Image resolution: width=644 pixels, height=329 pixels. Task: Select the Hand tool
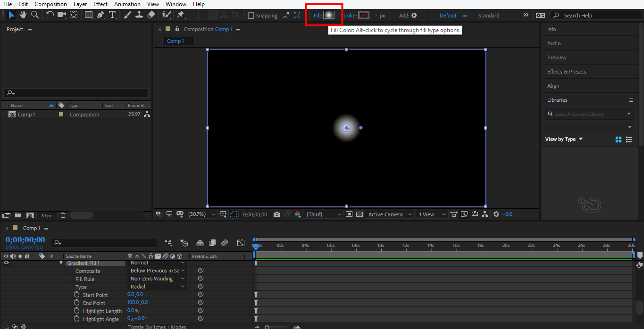[x=23, y=15]
